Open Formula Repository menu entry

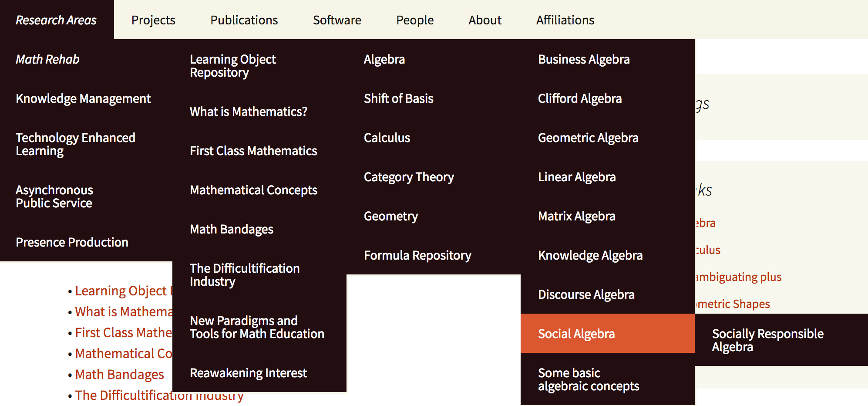[417, 255]
